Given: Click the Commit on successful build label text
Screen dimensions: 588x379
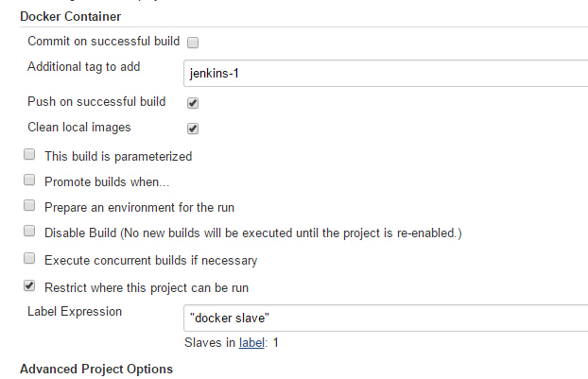Looking at the screenshot, I should (103, 42).
